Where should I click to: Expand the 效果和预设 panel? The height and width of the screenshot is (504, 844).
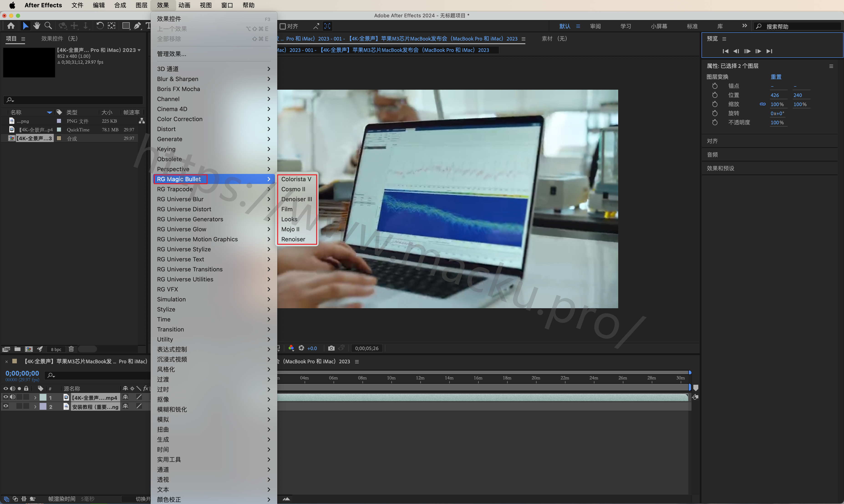(720, 168)
